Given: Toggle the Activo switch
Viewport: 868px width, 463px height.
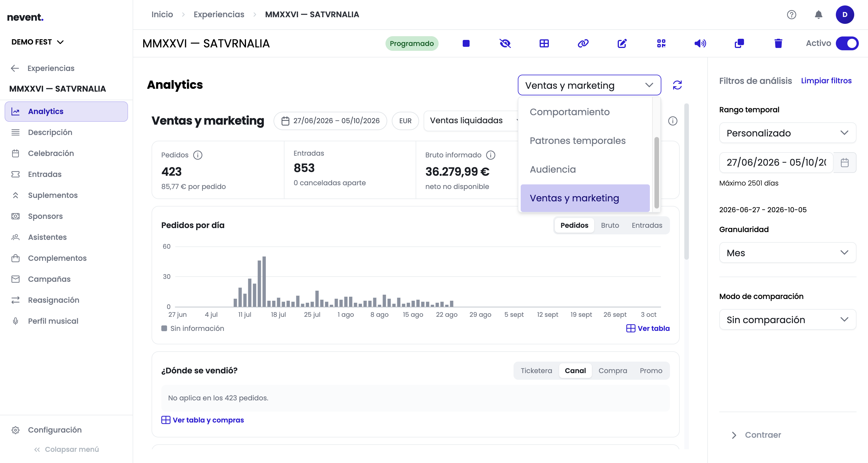Looking at the screenshot, I should [x=847, y=43].
